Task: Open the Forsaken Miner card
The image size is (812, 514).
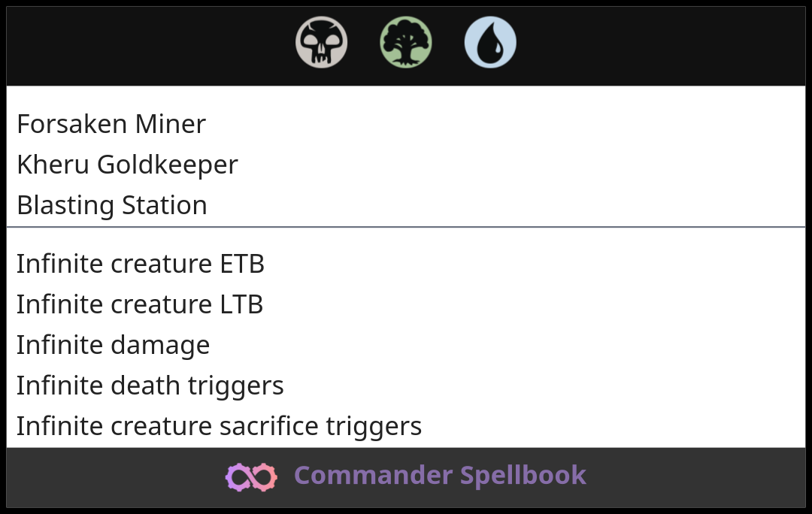Action: (x=111, y=124)
